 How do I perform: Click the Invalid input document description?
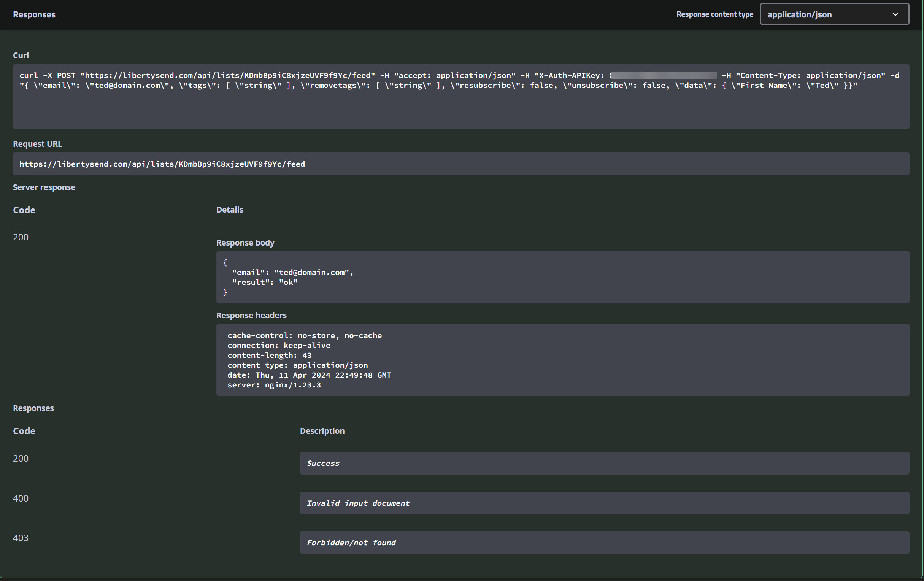coord(604,503)
